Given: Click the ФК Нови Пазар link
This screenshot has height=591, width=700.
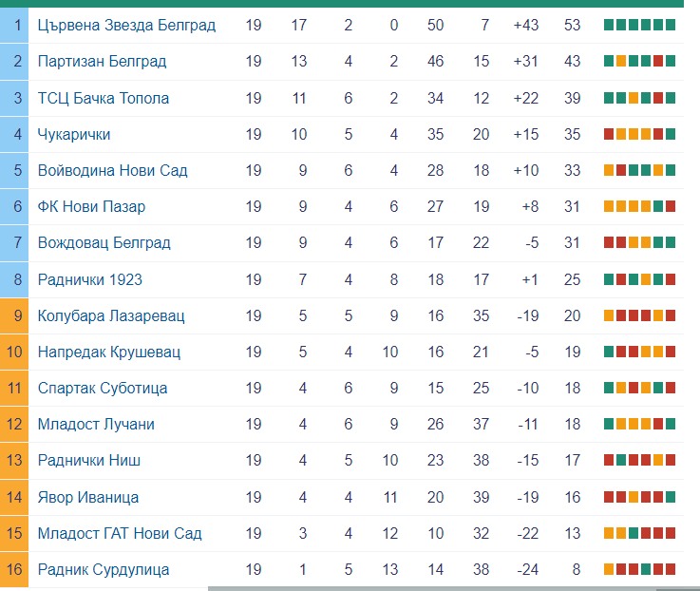Looking at the screenshot, I should pyautogui.click(x=91, y=207).
